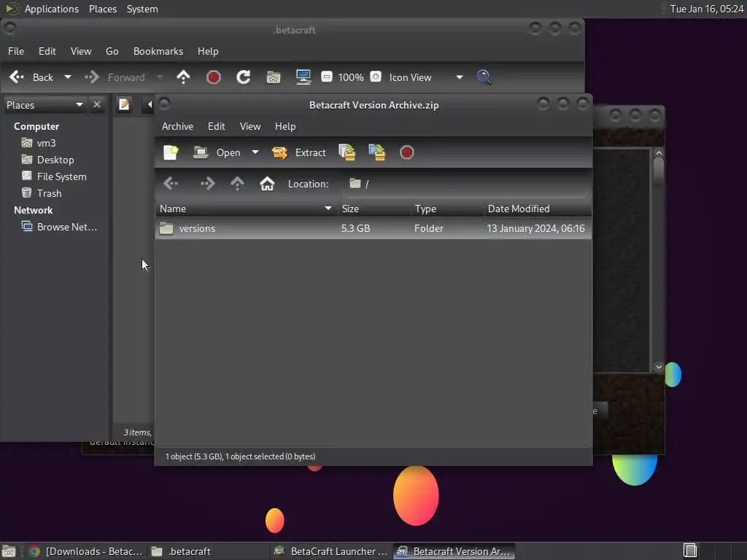Extract files from the archive
This screenshot has height=560, width=747.
pos(298,152)
